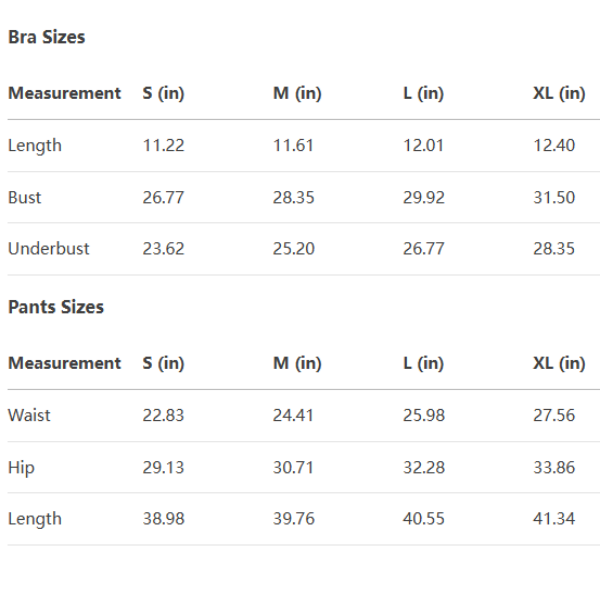Click the Pants Sizes heading
The image size is (600, 600).
[56, 307]
